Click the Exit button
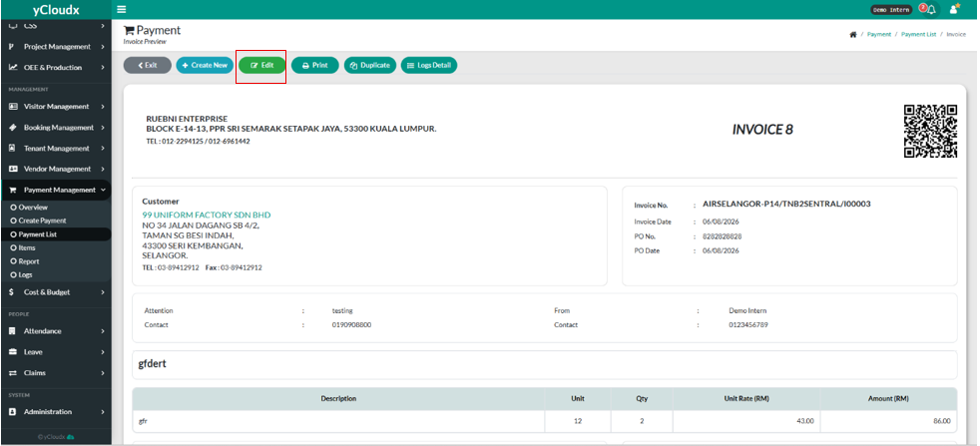 click(x=148, y=65)
